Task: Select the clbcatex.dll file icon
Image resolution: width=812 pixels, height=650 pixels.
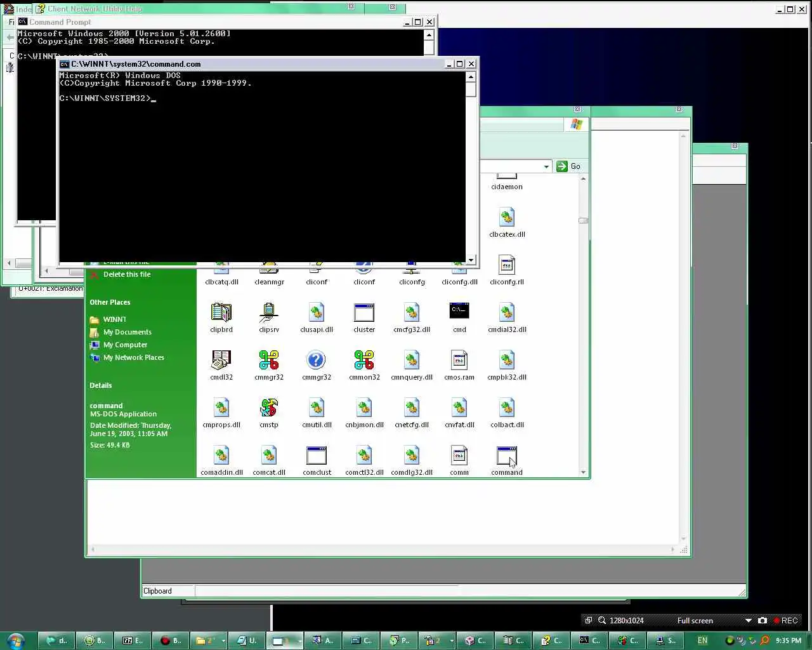Action: 507,216
